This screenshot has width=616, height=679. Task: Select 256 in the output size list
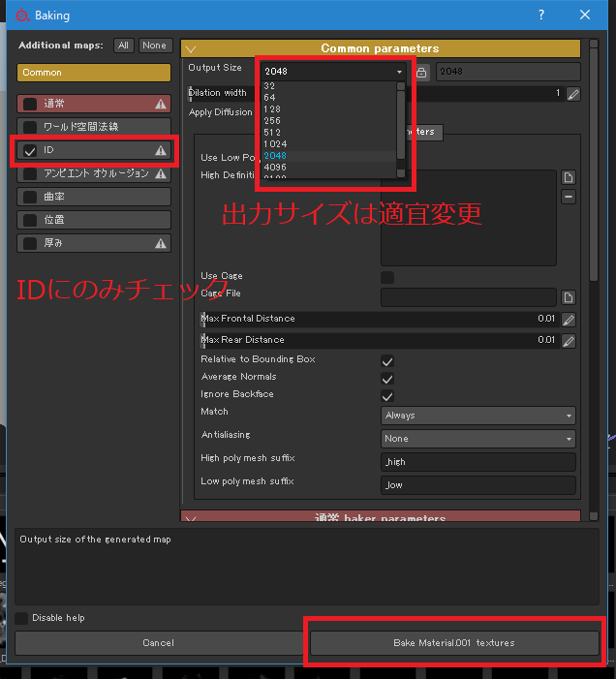coord(329,121)
